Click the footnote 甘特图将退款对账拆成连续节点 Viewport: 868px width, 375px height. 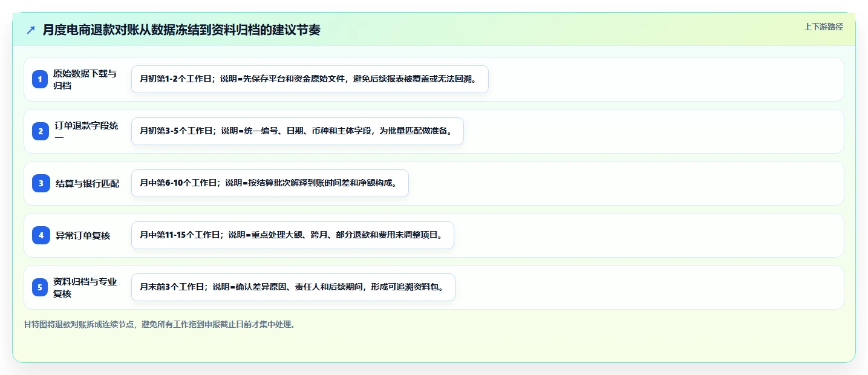(159, 324)
